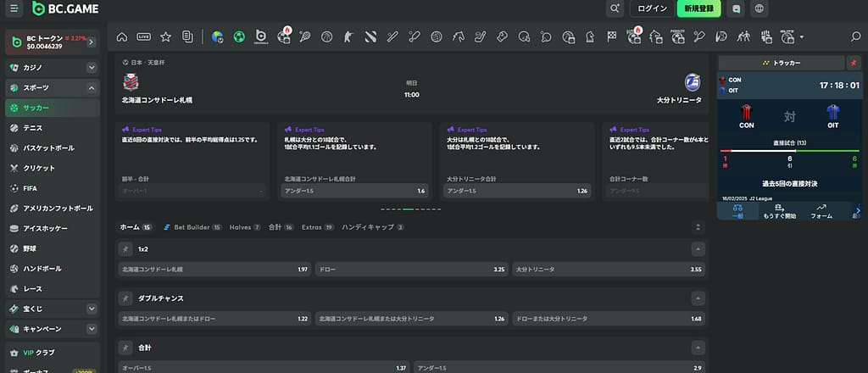Screen dimensions: 868x373
Task: Select the basketball icon in sports bar
Action: [326, 37]
